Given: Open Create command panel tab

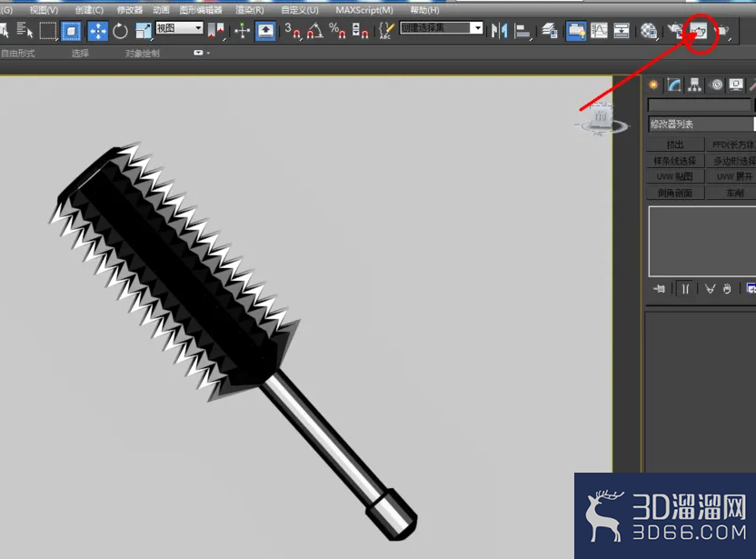Looking at the screenshot, I should [654, 85].
